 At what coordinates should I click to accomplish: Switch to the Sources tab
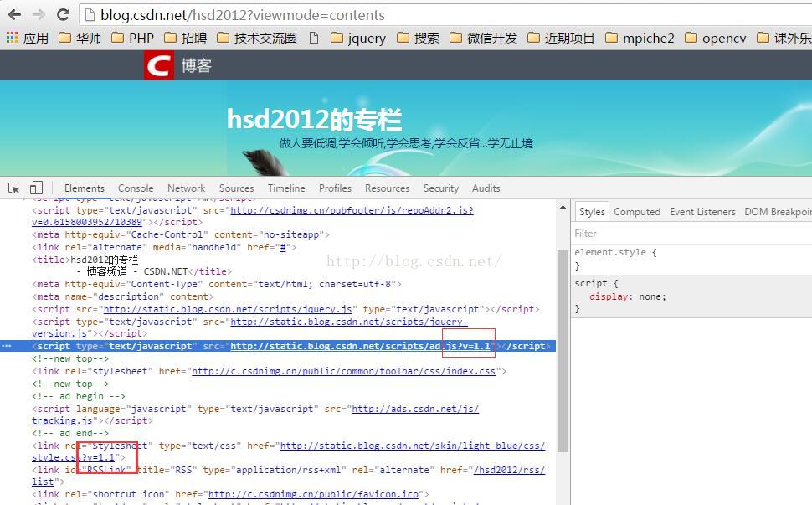(236, 188)
